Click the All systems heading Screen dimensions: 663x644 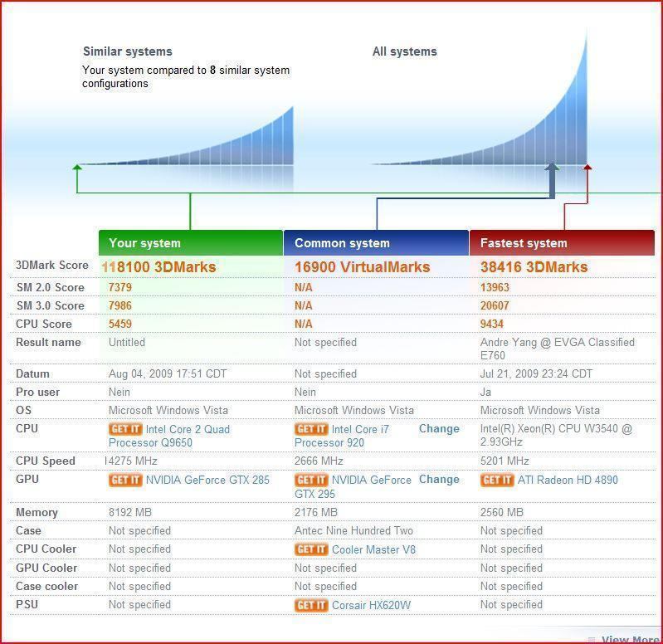point(405,51)
